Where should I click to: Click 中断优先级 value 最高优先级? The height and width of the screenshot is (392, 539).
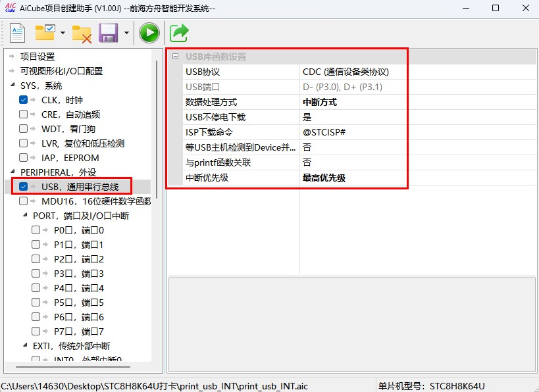click(418, 178)
